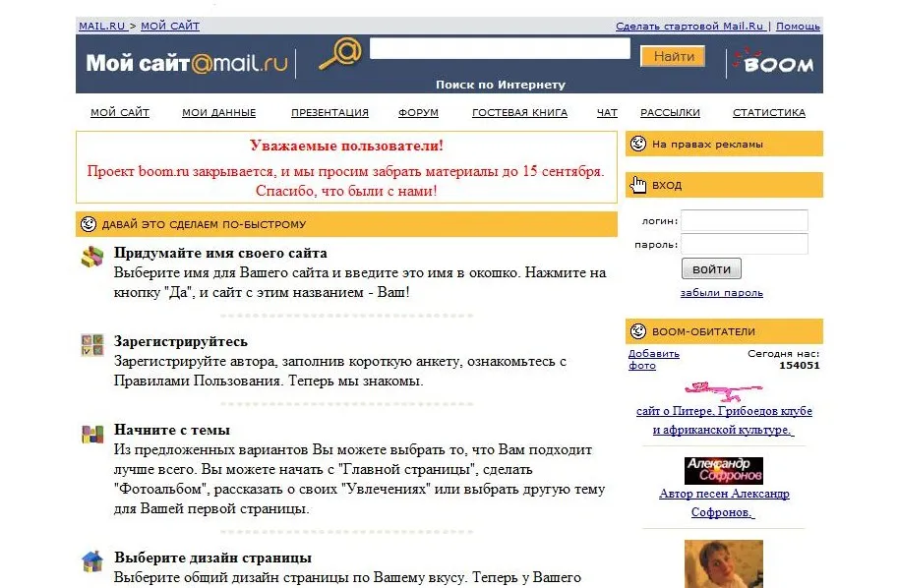Screen dimensions: 898x588
Task: Click smiley icon beside BOOM-ОБИТАТЕЛИ
Action: 638,331
